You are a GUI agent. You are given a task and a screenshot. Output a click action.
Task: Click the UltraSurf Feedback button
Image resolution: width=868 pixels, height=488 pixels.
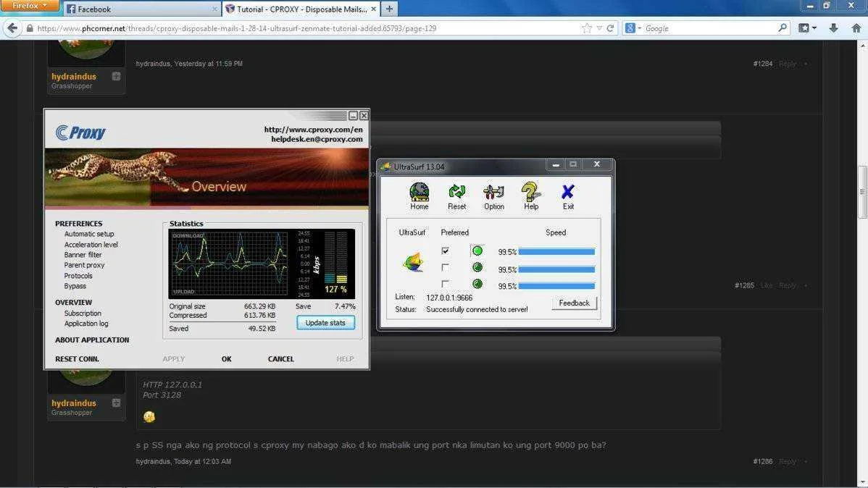pos(574,303)
